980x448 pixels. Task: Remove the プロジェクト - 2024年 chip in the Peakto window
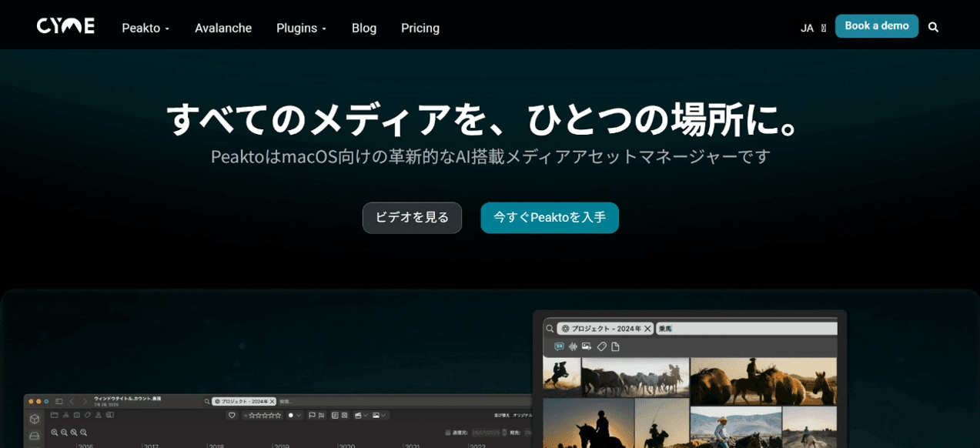click(x=272, y=402)
